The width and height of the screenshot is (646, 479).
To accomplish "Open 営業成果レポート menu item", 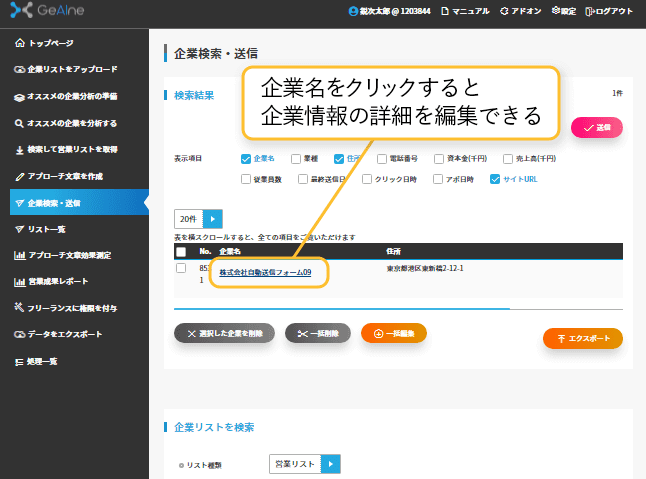I will point(58,282).
